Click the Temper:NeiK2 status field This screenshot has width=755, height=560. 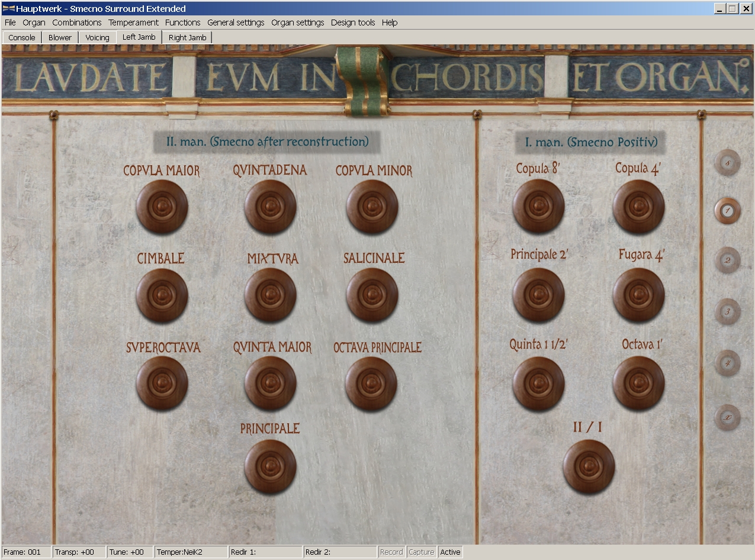tap(191, 552)
